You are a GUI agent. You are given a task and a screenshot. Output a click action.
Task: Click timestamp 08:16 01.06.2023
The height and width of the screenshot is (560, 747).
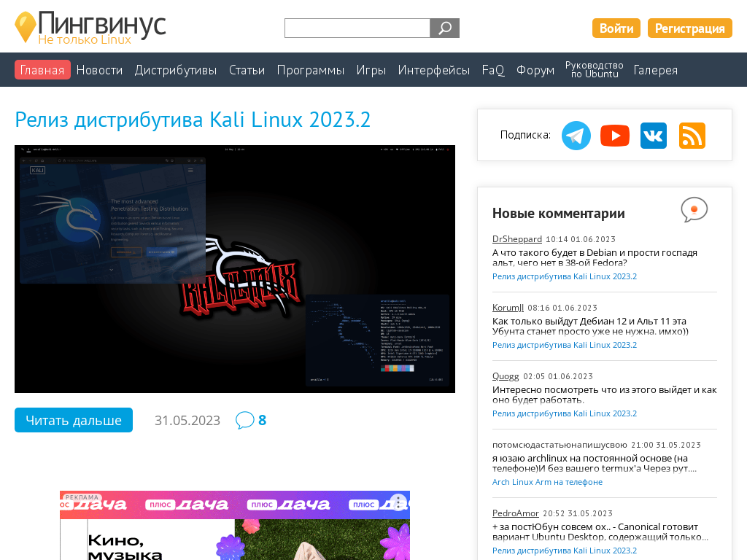pos(562,308)
